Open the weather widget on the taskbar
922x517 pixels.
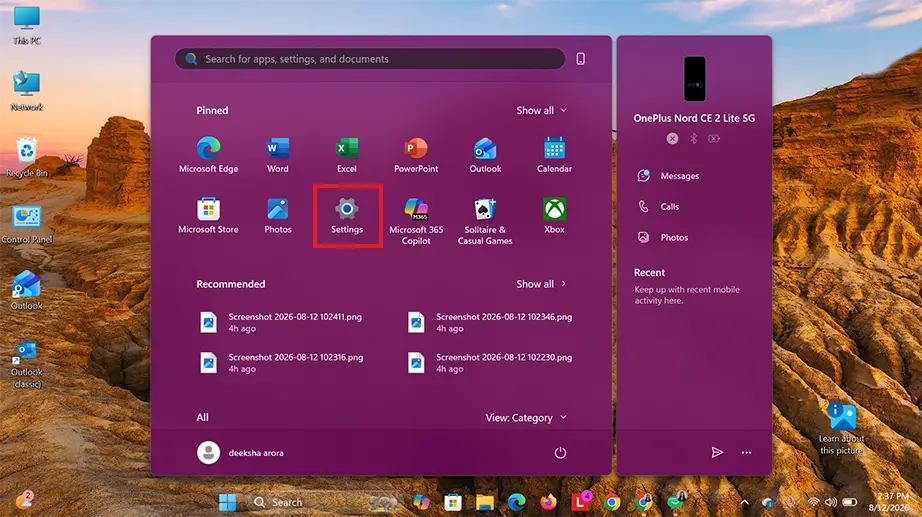coord(24,501)
